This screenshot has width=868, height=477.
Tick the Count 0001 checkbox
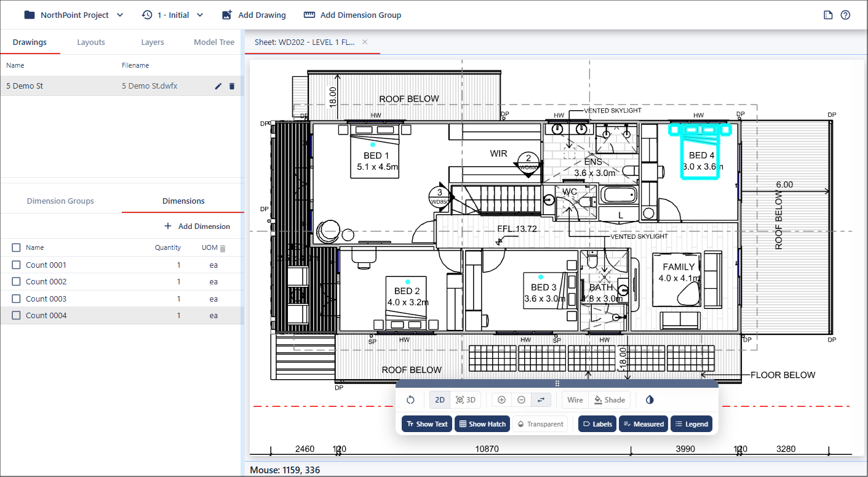[17, 265]
